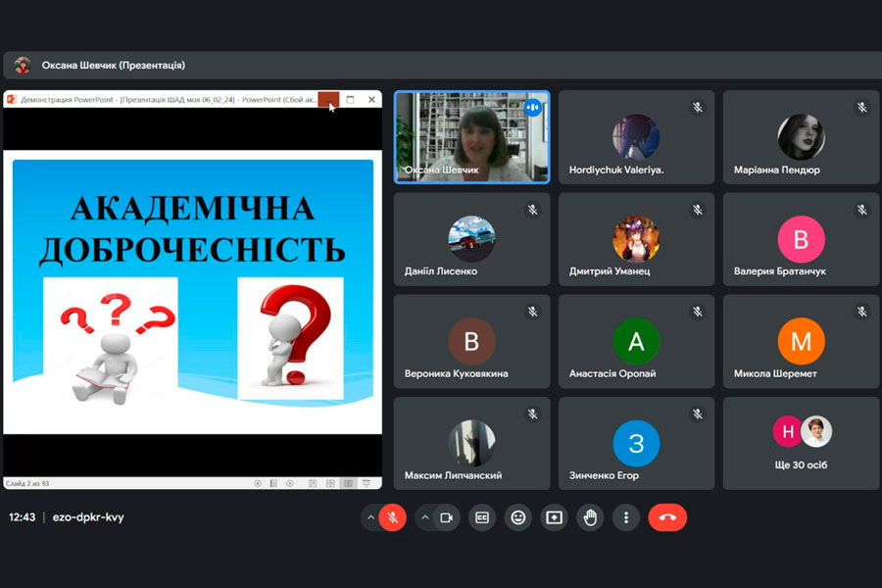
Task: Click name label Маріанна Пендюр
Action: point(777,170)
